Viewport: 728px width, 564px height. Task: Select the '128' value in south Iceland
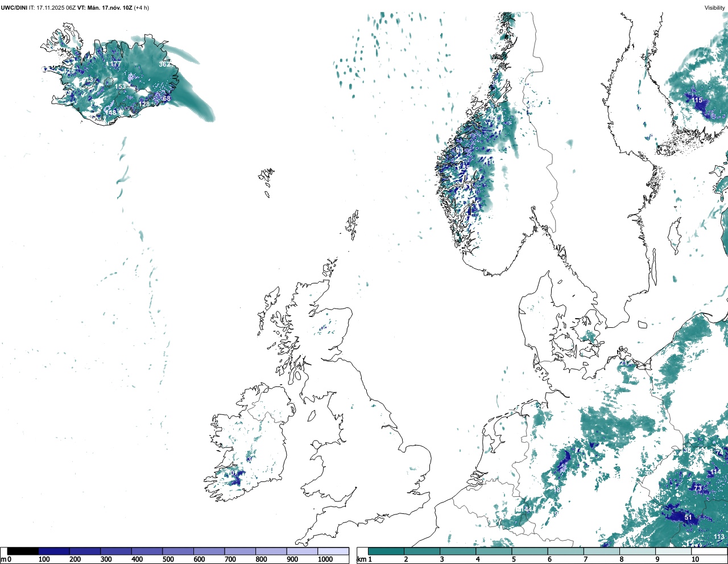144,104
